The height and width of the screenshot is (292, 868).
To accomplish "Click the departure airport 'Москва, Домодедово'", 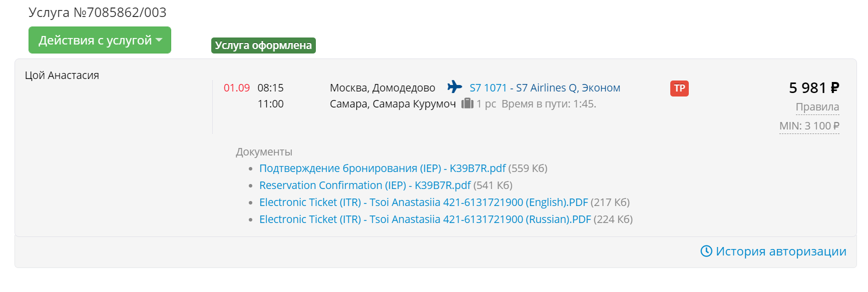I will (x=382, y=88).
